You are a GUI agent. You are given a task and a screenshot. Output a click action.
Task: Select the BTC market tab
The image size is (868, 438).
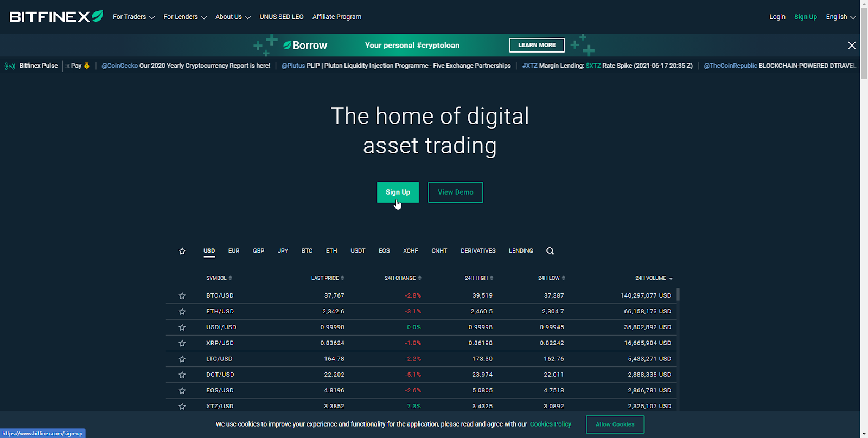(307, 251)
